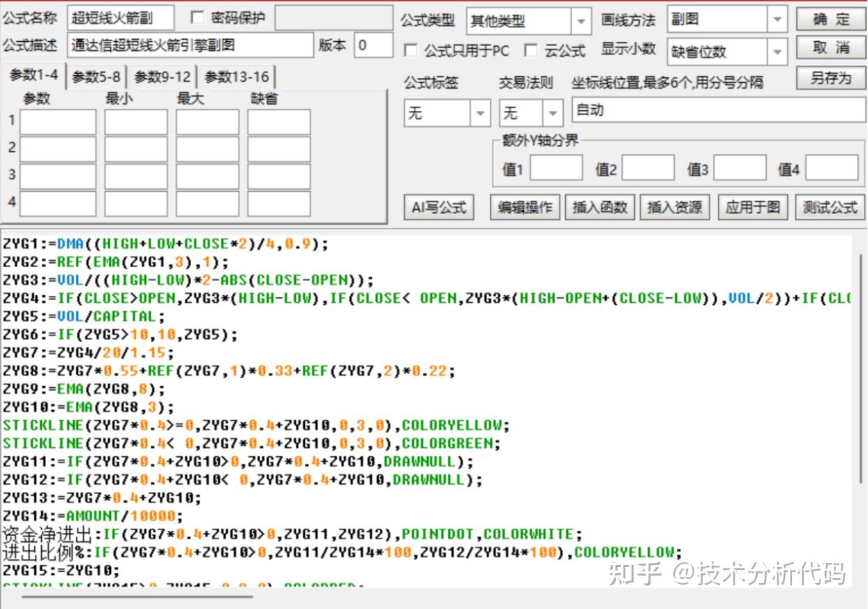
Task: Open the 交易法则 dropdown
Action: (553, 112)
